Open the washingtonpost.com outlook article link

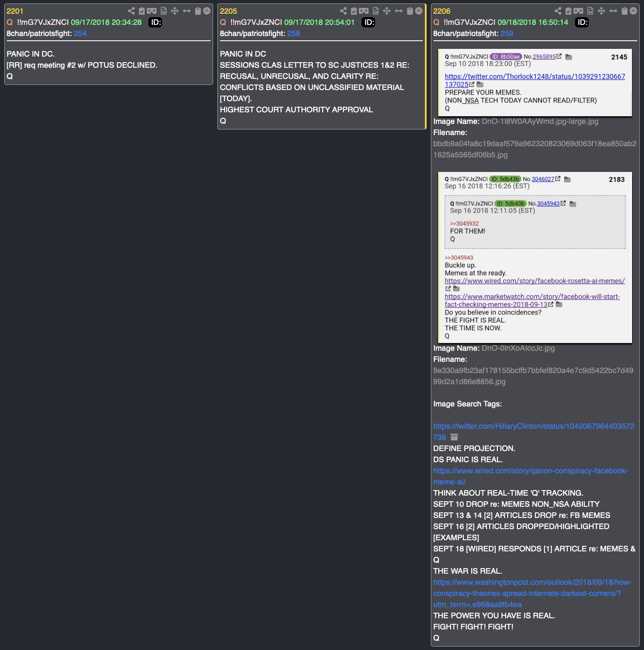[x=533, y=593]
